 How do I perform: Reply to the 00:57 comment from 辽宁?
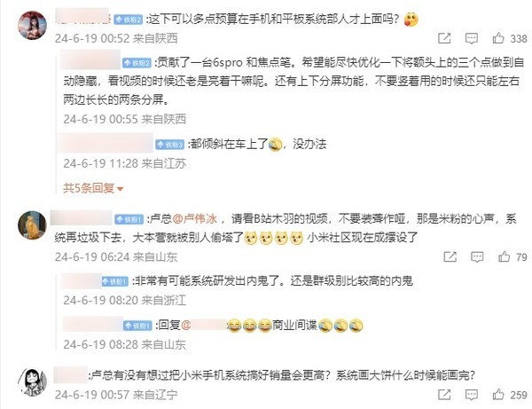click(472, 395)
